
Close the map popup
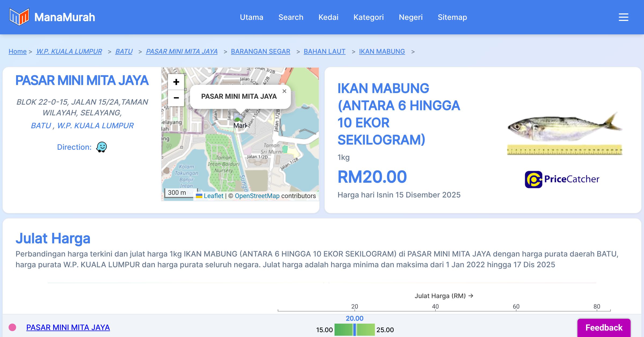coord(284,91)
